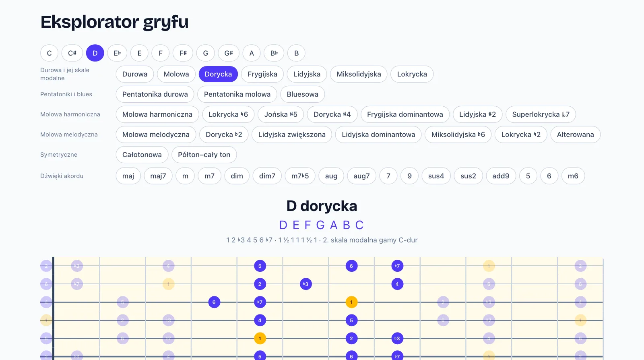Pick Lidyjska dominantowa scale
The image size is (644, 360).
[x=378, y=134]
